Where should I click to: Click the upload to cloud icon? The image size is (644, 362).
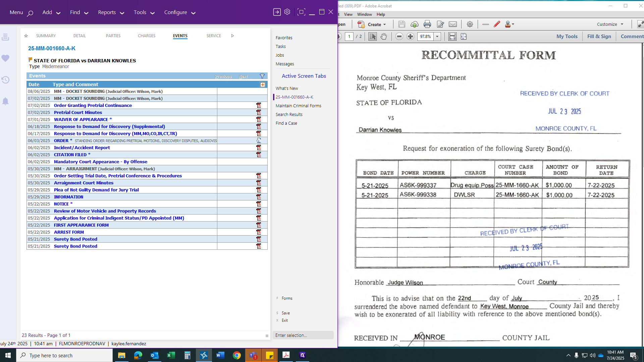pos(414,24)
